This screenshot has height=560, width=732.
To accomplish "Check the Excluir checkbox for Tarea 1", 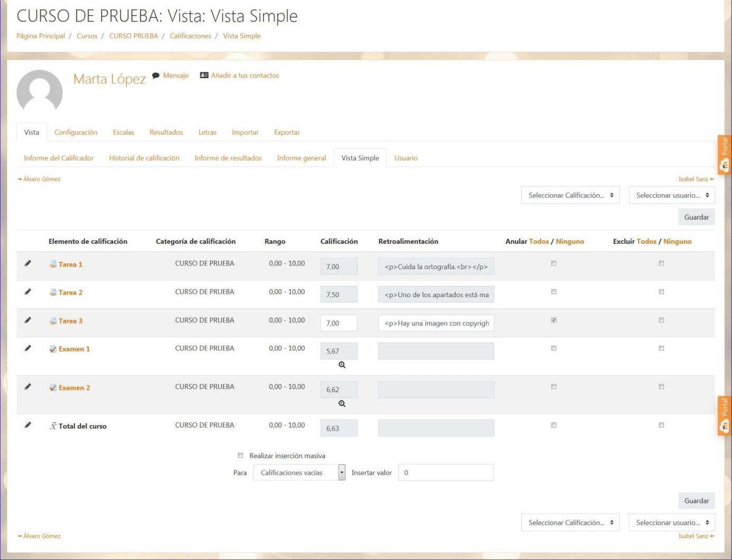I will 661,263.
